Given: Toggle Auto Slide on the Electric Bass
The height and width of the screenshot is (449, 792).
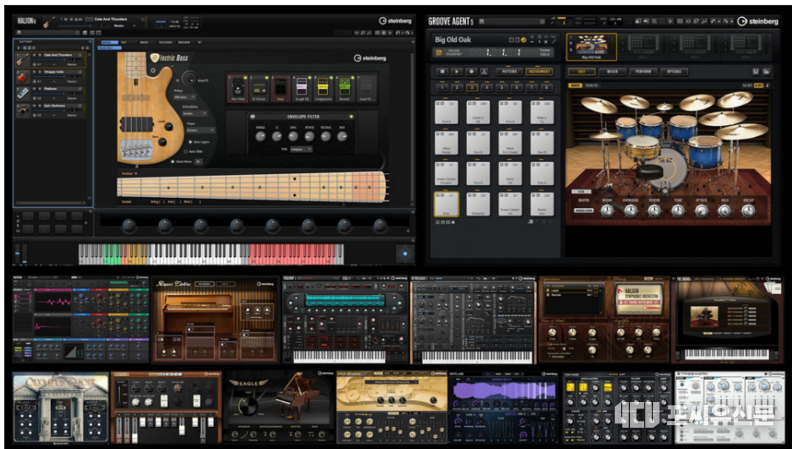Looking at the screenshot, I should (x=185, y=152).
